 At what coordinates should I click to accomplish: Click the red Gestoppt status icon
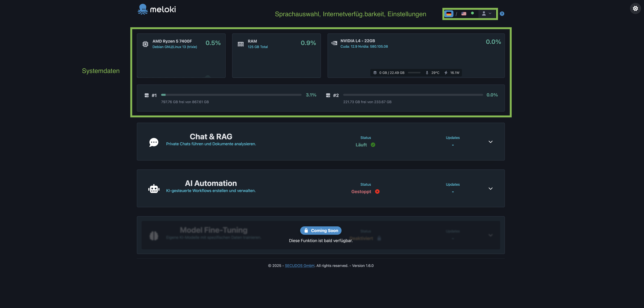377,192
